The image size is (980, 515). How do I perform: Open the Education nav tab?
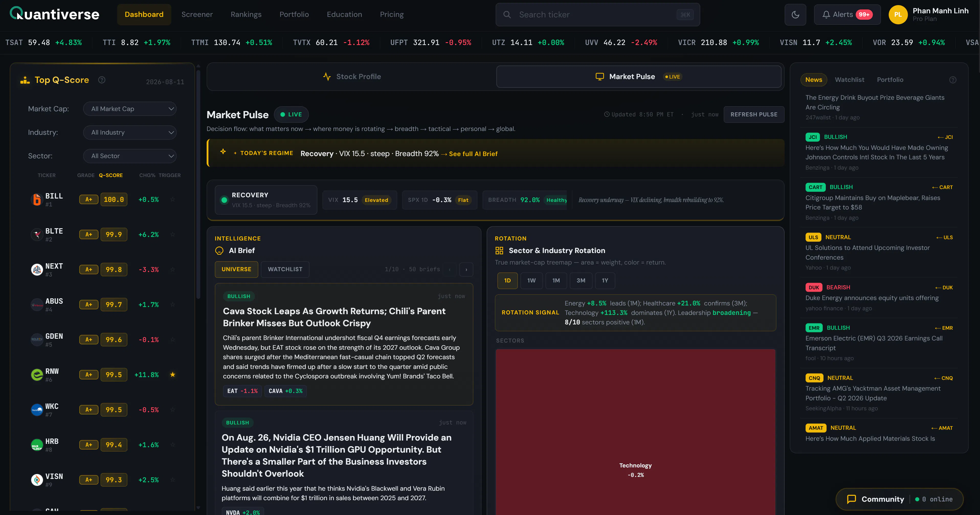(344, 15)
